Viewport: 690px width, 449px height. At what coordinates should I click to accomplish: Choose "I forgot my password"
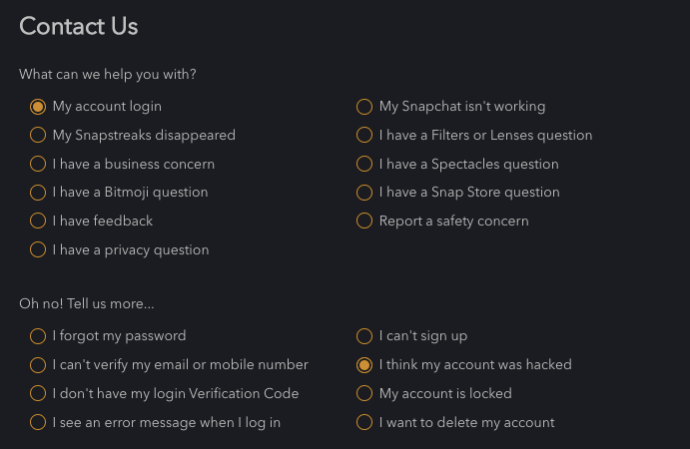(38, 336)
